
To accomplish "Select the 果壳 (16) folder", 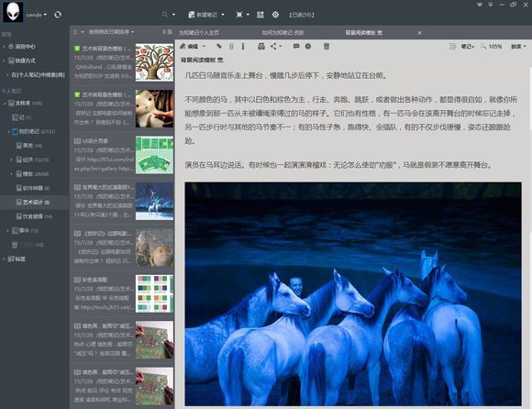I will pos(29,146).
